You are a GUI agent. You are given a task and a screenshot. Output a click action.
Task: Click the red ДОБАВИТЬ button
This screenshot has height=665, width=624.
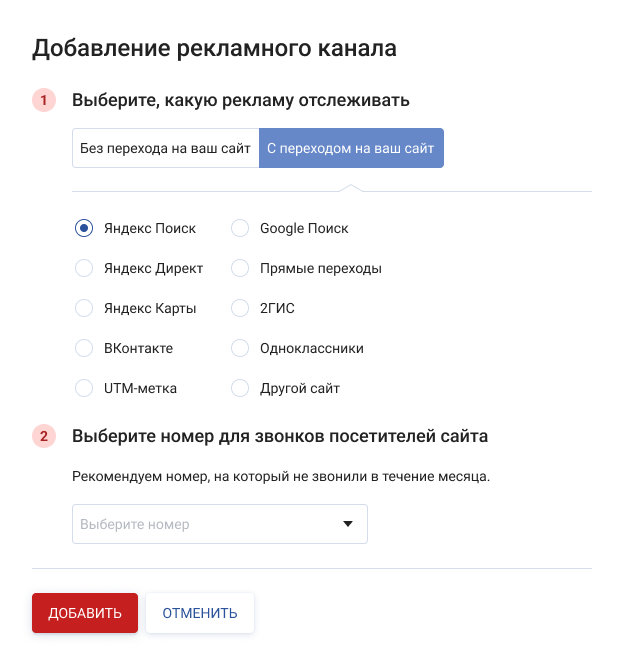(85, 613)
